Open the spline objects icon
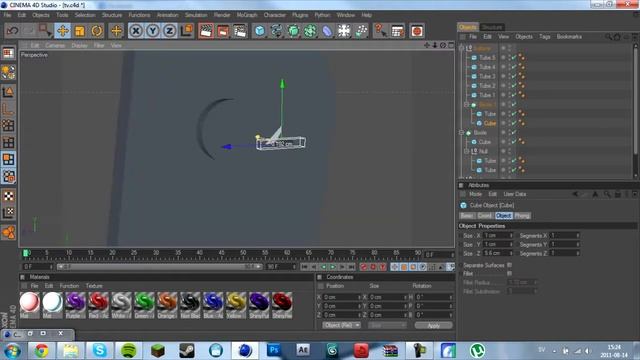Image resolution: width=640 pixels, height=360 pixels. tap(276, 31)
